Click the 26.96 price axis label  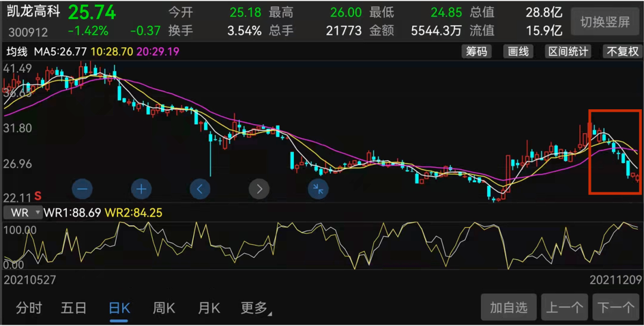point(17,164)
